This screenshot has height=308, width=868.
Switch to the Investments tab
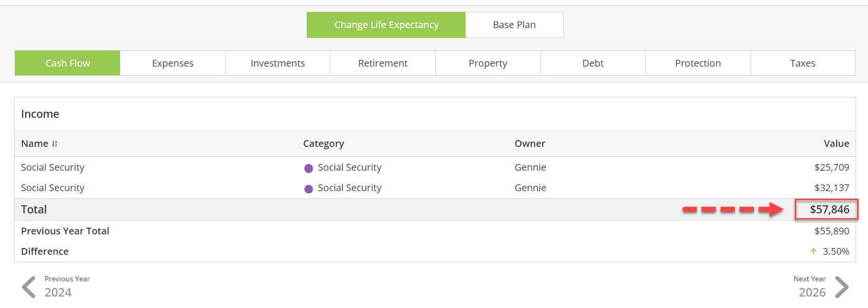[278, 63]
